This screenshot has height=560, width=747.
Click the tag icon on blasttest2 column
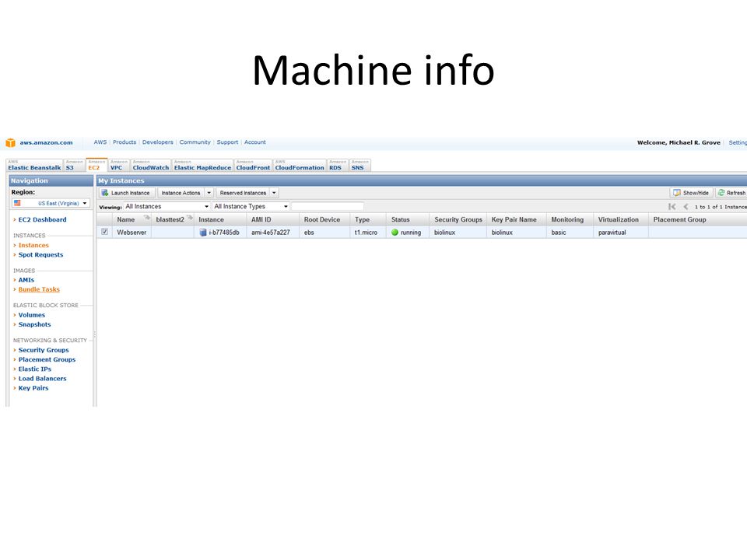pyautogui.click(x=190, y=218)
